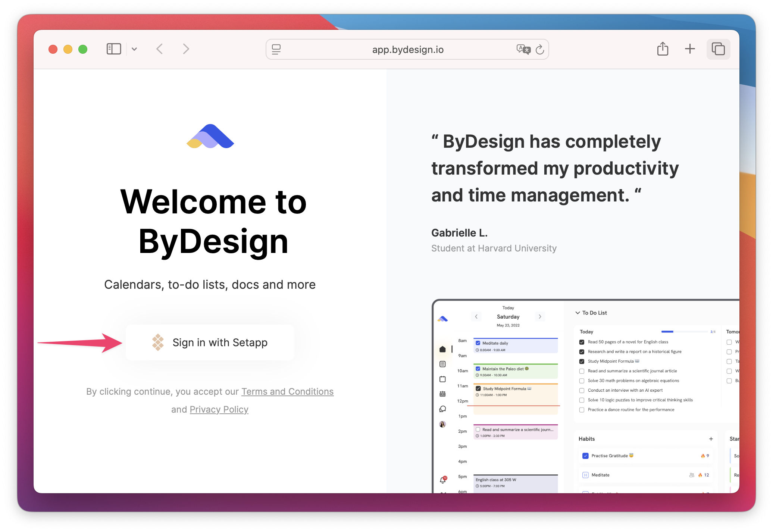773x532 pixels.
Task: Open the team members icon in preview sidebar
Action: click(x=442, y=394)
